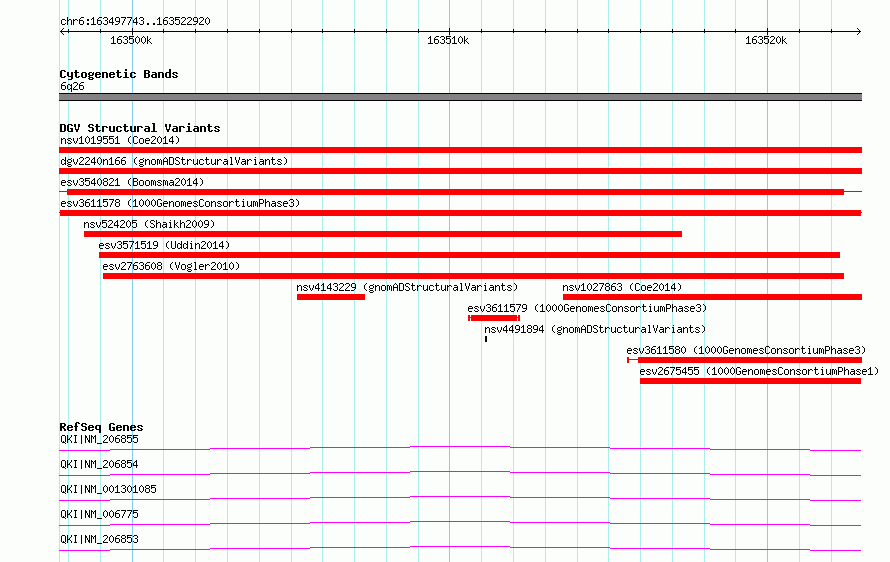Open nsv4491894 gnomAD variant label
The width and height of the screenshot is (890, 562).
pyautogui.click(x=595, y=329)
